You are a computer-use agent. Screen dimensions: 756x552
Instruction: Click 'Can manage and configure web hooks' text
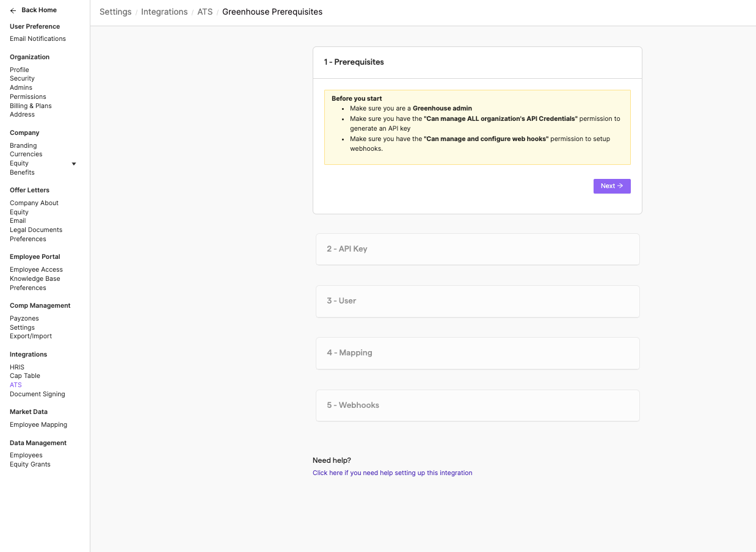click(486, 139)
